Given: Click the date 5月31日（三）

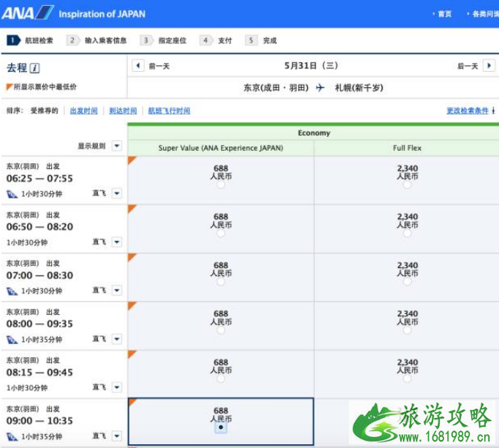Looking at the screenshot, I should [311, 66].
